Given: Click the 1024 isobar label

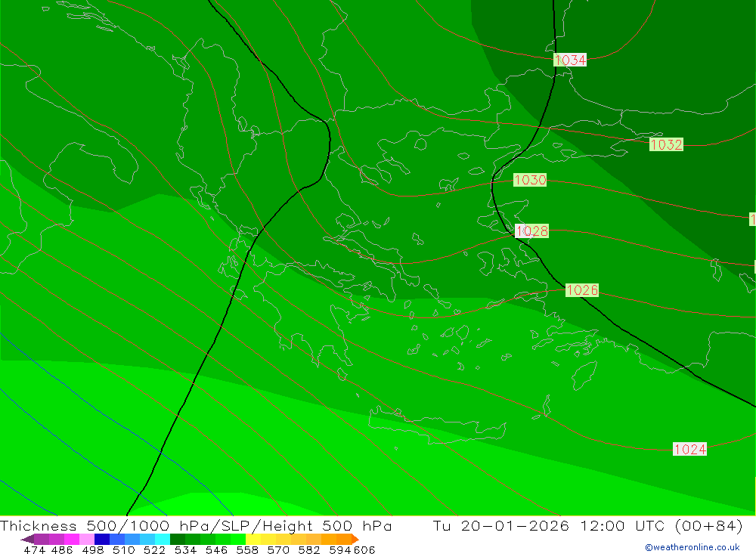Looking at the screenshot, I should [x=690, y=449].
